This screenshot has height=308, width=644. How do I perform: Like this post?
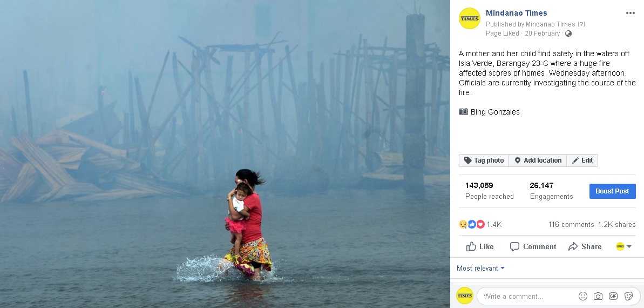click(x=480, y=247)
